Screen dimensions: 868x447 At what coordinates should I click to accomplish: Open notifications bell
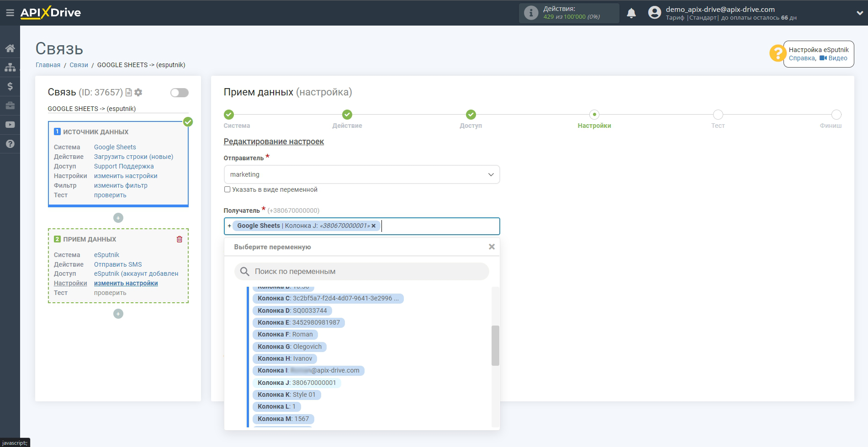631,13
